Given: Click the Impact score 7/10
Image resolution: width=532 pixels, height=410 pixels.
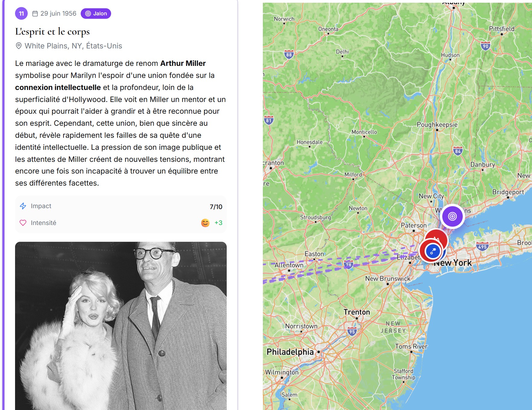Looking at the screenshot, I should [216, 207].
